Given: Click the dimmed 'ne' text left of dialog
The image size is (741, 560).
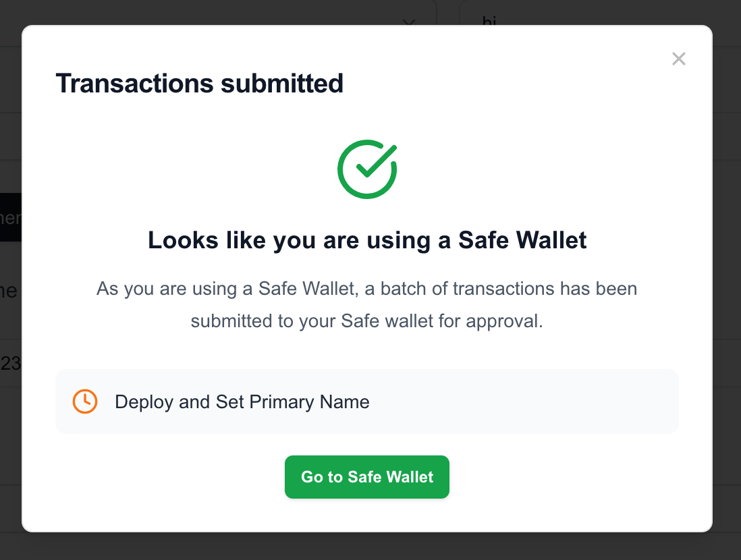Looking at the screenshot, I should [9, 291].
